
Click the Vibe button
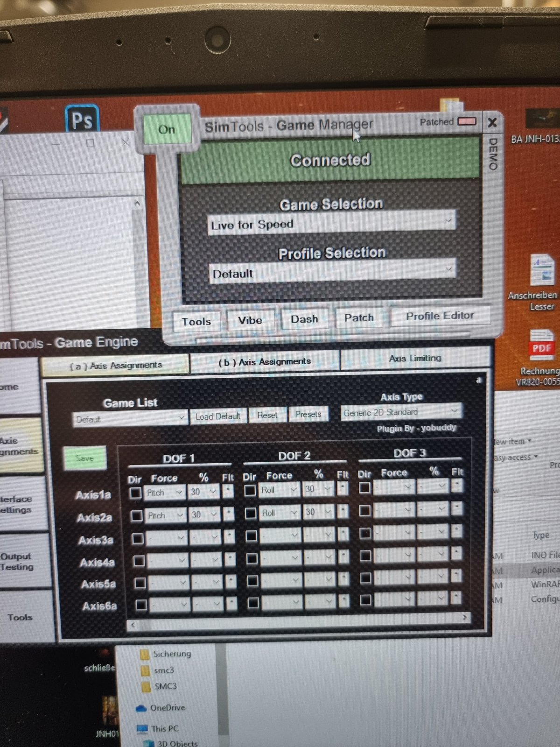pos(250,320)
